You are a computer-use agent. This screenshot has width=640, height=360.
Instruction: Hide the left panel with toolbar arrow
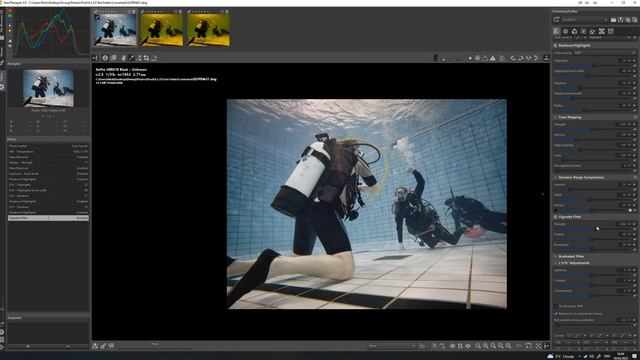click(x=94, y=58)
